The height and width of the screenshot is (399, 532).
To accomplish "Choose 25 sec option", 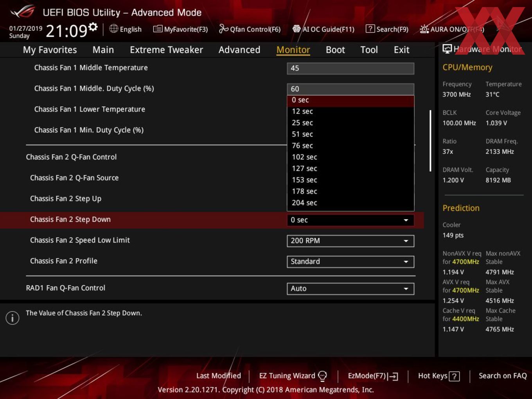I will (x=350, y=123).
